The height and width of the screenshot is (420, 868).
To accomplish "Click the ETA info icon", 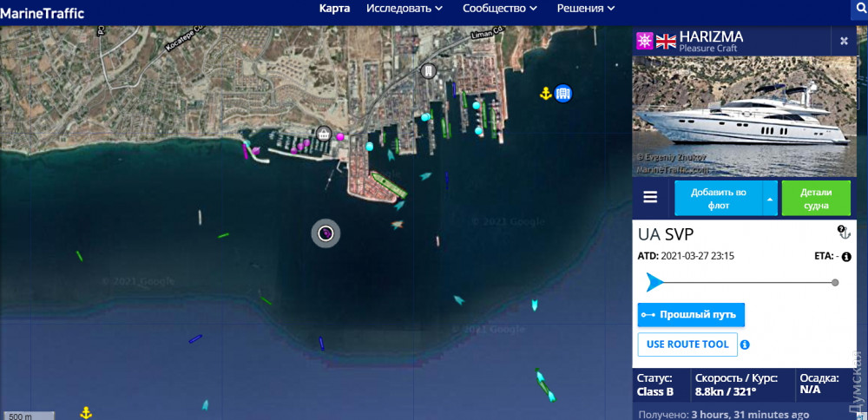I will (x=846, y=257).
